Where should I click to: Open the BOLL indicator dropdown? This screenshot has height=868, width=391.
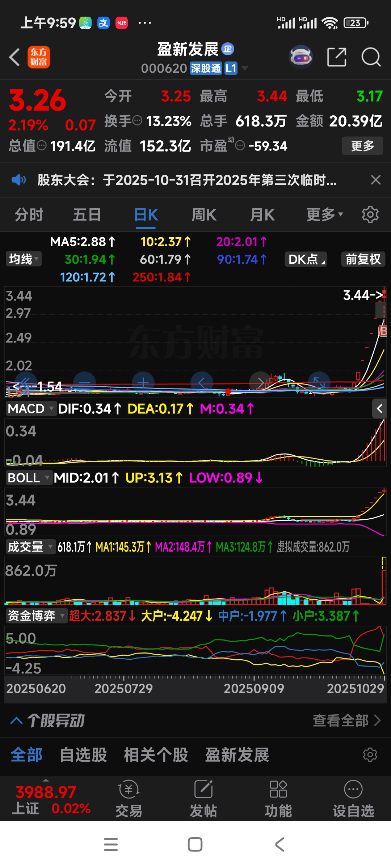click(29, 478)
